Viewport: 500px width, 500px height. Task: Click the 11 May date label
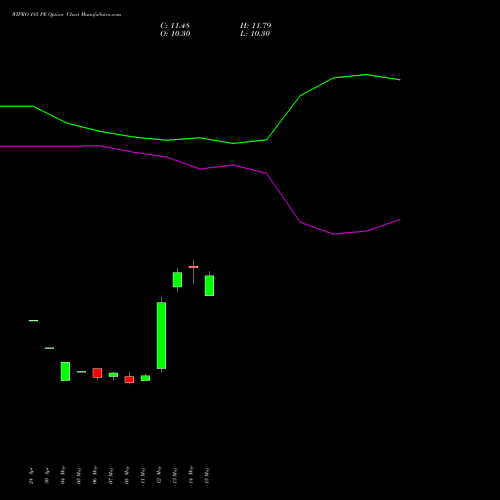[x=143, y=475]
